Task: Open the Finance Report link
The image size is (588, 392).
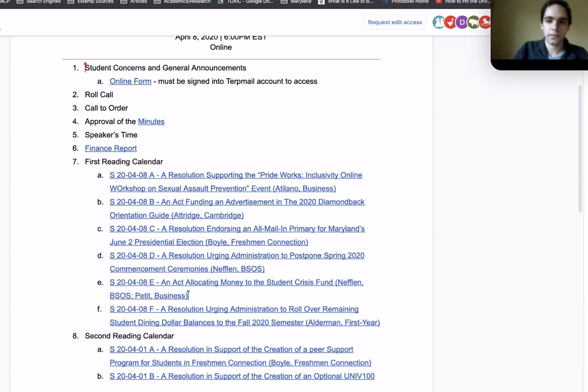Action: [x=111, y=148]
